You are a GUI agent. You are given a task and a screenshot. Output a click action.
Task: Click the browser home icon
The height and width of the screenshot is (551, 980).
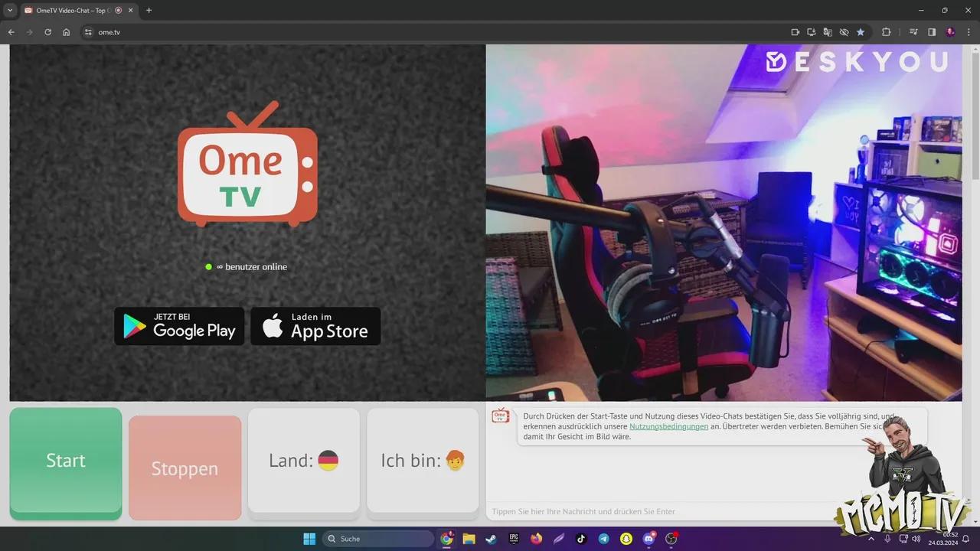[66, 32]
